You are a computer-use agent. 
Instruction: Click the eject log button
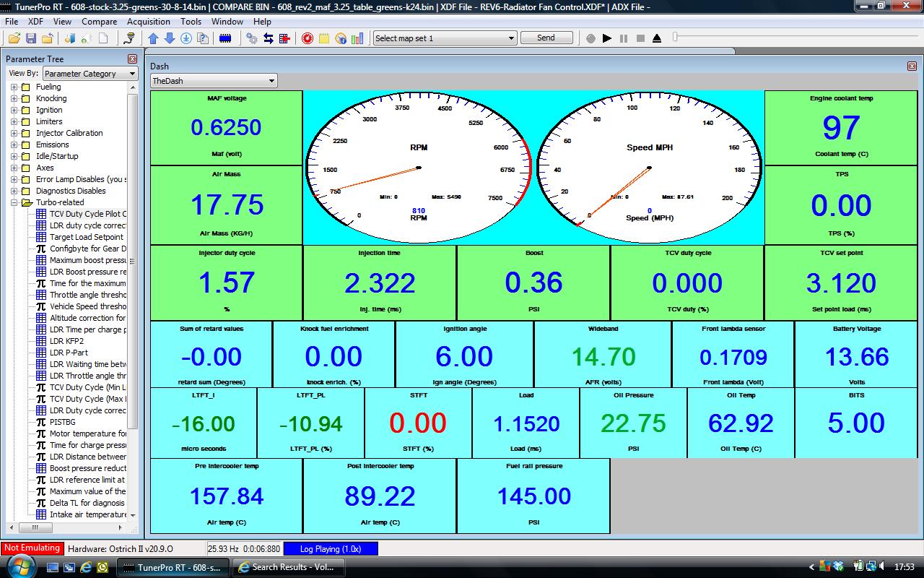point(657,38)
